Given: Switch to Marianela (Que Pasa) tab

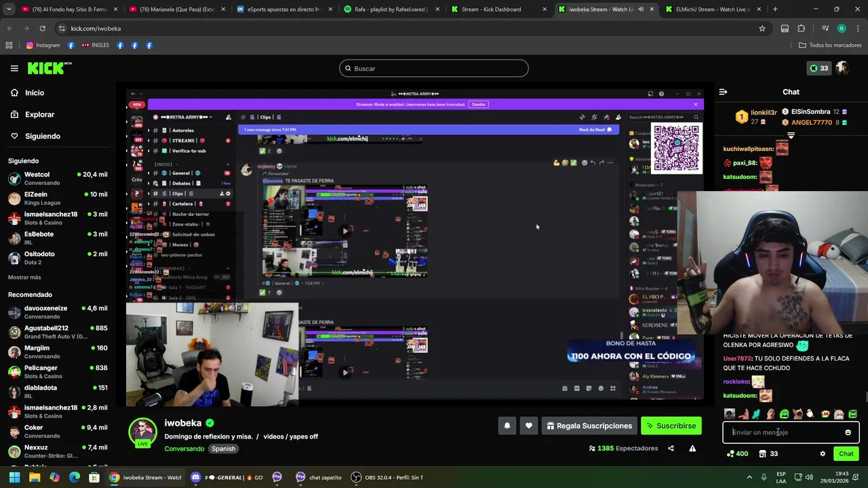Looking at the screenshot, I should 177,9.
